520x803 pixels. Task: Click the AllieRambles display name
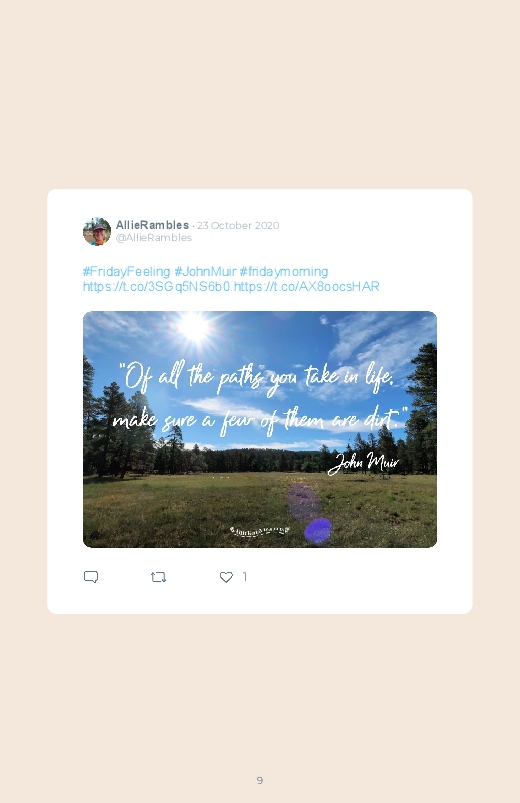click(x=152, y=225)
